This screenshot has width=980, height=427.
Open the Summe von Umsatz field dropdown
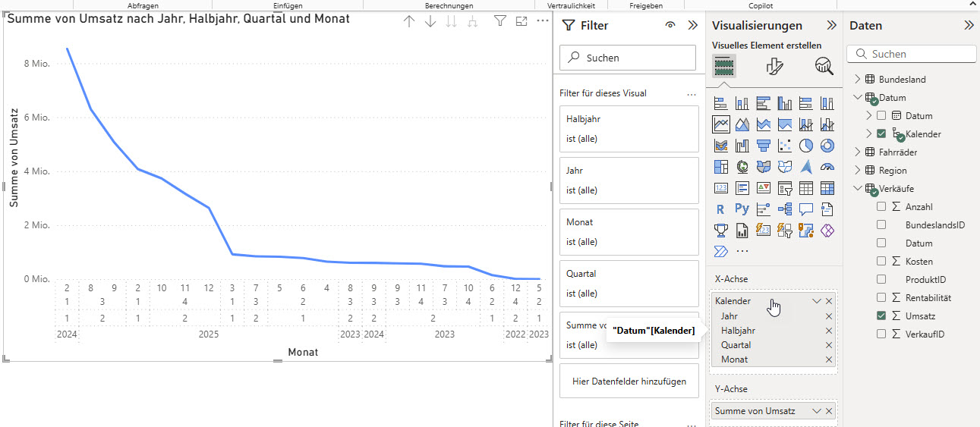(817, 411)
